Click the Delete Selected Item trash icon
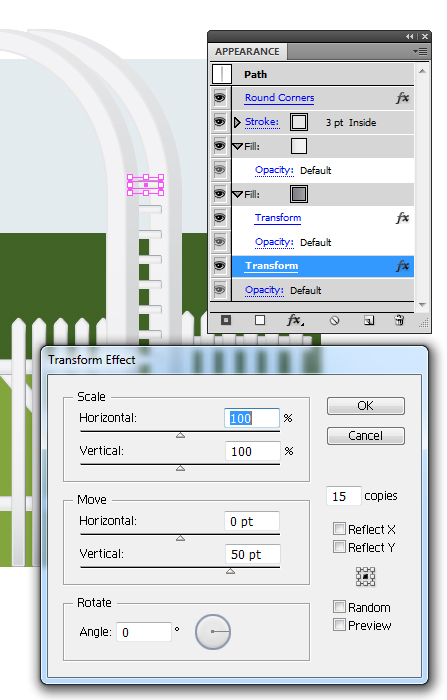Screen dimensions: 447x700 point(399,320)
